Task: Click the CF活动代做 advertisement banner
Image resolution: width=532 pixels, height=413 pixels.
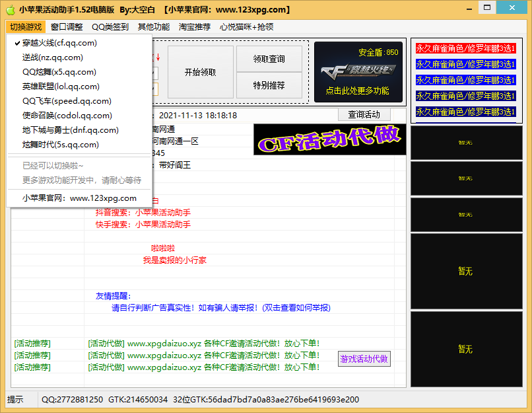Action: pos(329,139)
